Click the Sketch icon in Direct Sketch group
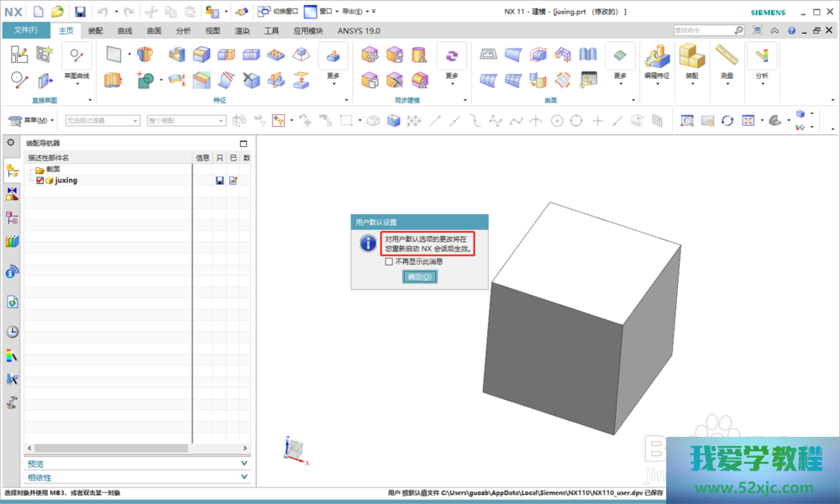This screenshot has height=504, width=840. 19,55
